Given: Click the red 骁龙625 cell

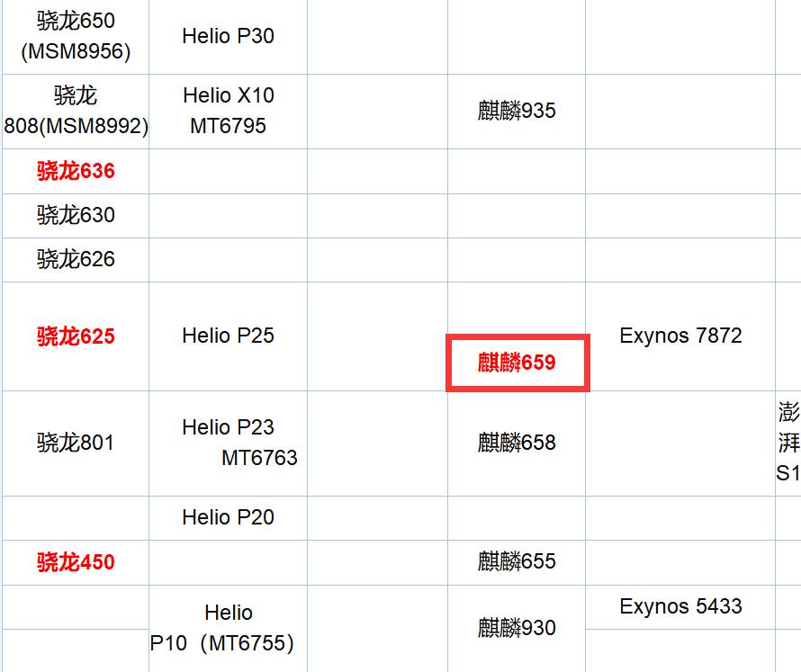Looking at the screenshot, I should (x=76, y=336).
